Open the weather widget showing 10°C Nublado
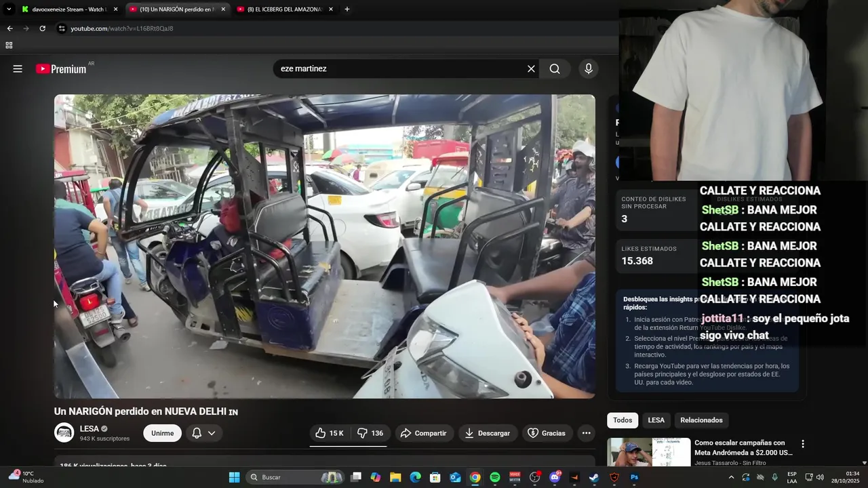The image size is (868, 488). coord(27,477)
